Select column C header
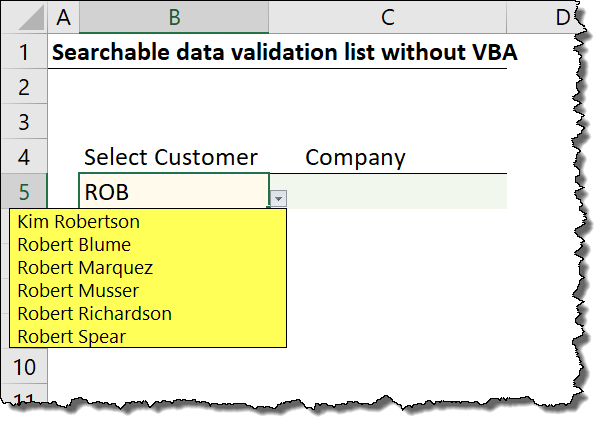This screenshot has width=604, height=428. point(388,17)
